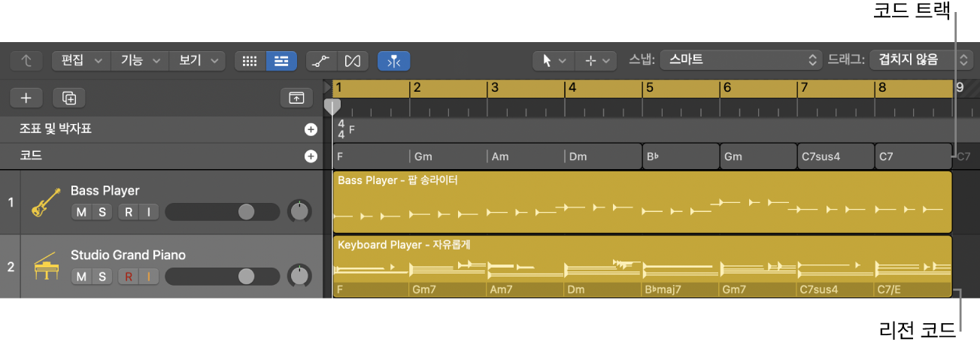This screenshot has width=980, height=348.
Task: Select the Am chord in chord track
Action: point(526,156)
